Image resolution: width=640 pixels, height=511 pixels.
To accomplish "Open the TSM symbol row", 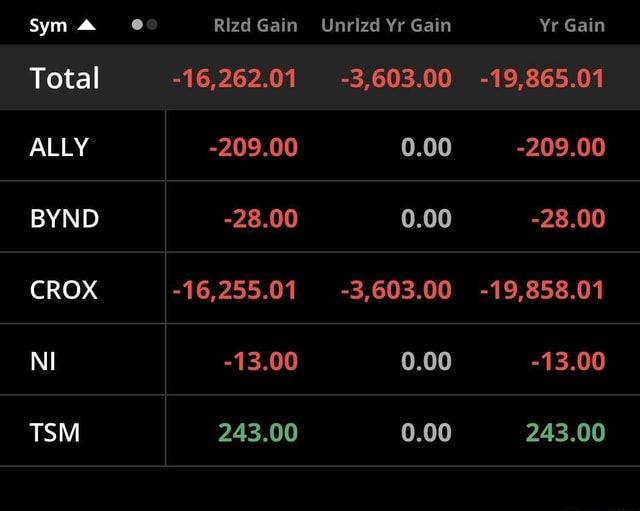I will [55, 432].
